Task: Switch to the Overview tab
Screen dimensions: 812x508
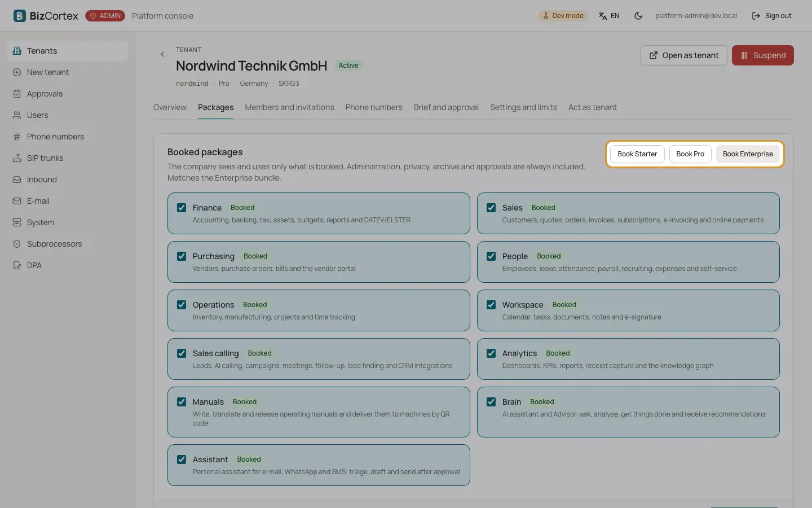Action: [170, 107]
